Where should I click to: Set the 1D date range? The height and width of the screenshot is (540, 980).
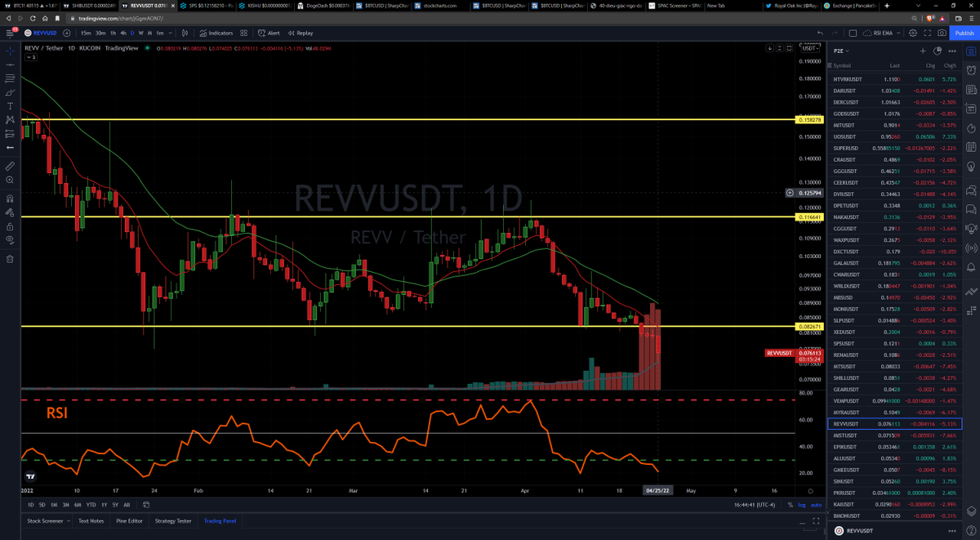tap(31, 505)
